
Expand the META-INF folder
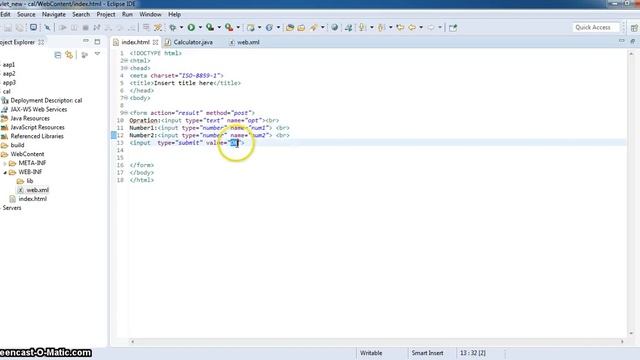click(x=5, y=163)
